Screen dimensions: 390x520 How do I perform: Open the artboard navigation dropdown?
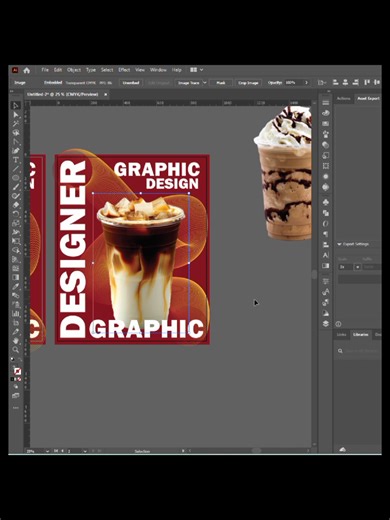coord(85,451)
